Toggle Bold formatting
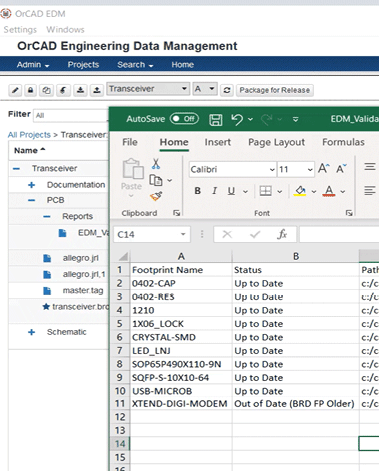This screenshot has height=471, width=379. [x=198, y=191]
